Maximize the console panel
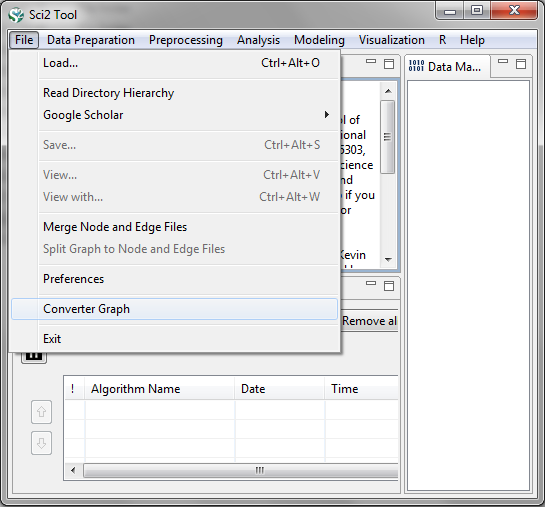Screen dimensions: 545x507 pos(389,64)
